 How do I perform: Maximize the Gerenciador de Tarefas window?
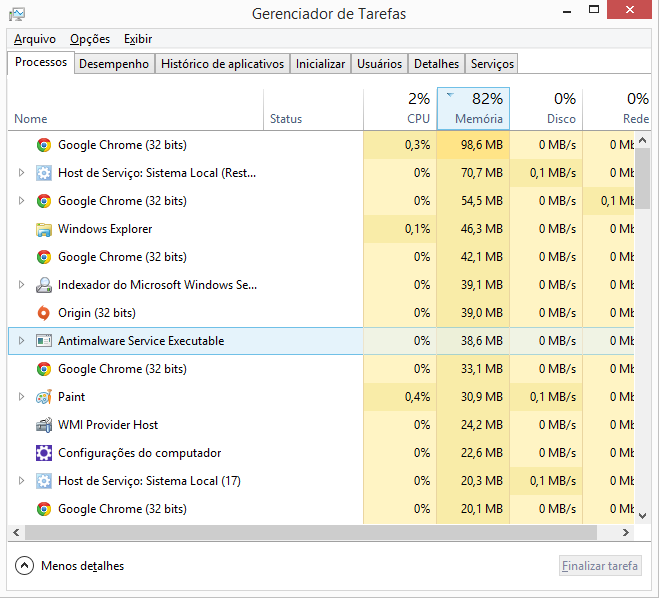click(x=594, y=10)
